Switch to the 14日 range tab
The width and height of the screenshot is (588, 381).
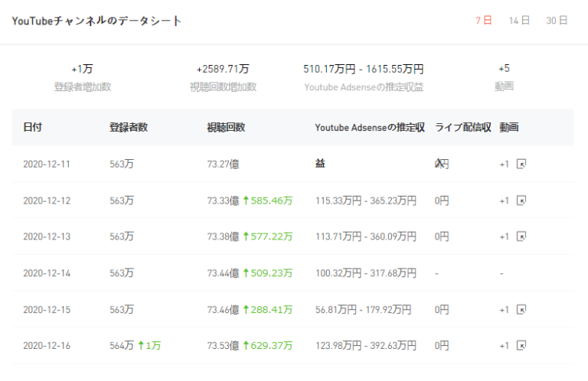519,21
